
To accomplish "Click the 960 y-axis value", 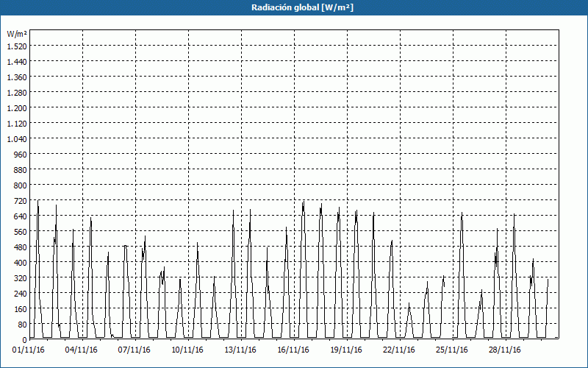I will click(x=20, y=155).
